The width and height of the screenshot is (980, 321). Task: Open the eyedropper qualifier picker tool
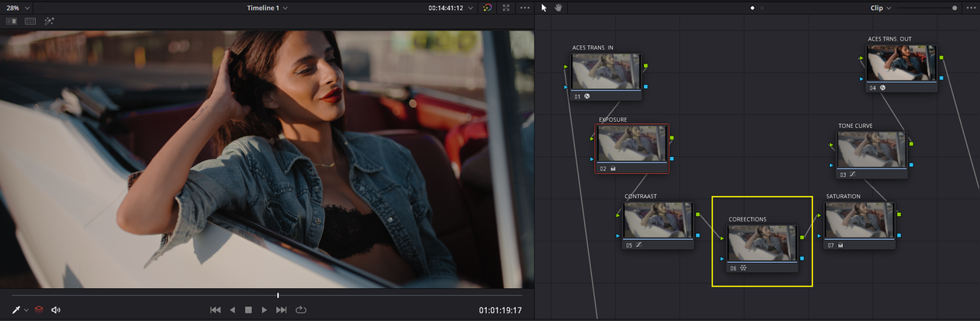[x=15, y=310]
